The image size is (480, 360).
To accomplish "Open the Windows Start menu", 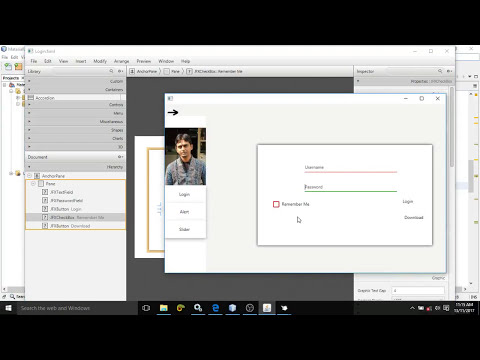I will 8,308.
